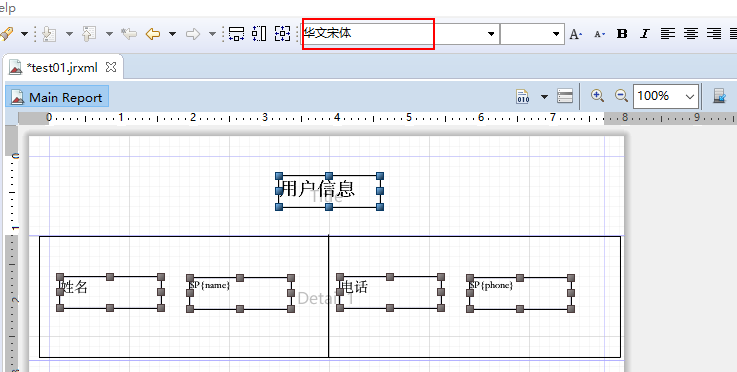Decrease font size with small A icon
The width and height of the screenshot is (737, 372).
point(599,34)
